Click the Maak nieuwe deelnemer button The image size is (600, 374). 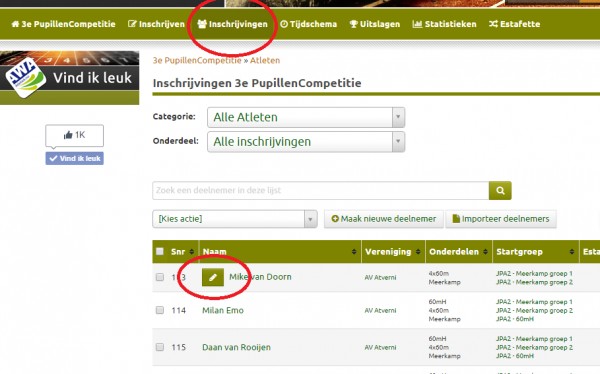(x=383, y=219)
